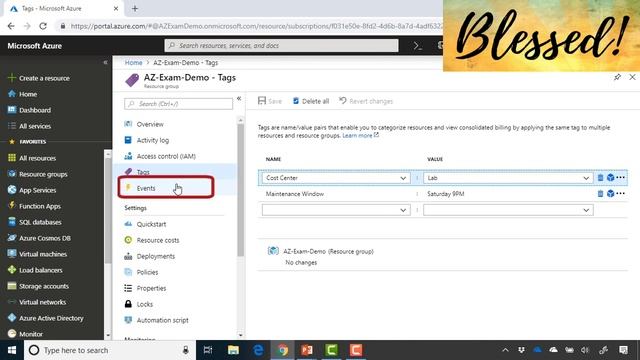Click cube icon on Cost Center row
Screen dimensions: 640x360
coord(611,178)
